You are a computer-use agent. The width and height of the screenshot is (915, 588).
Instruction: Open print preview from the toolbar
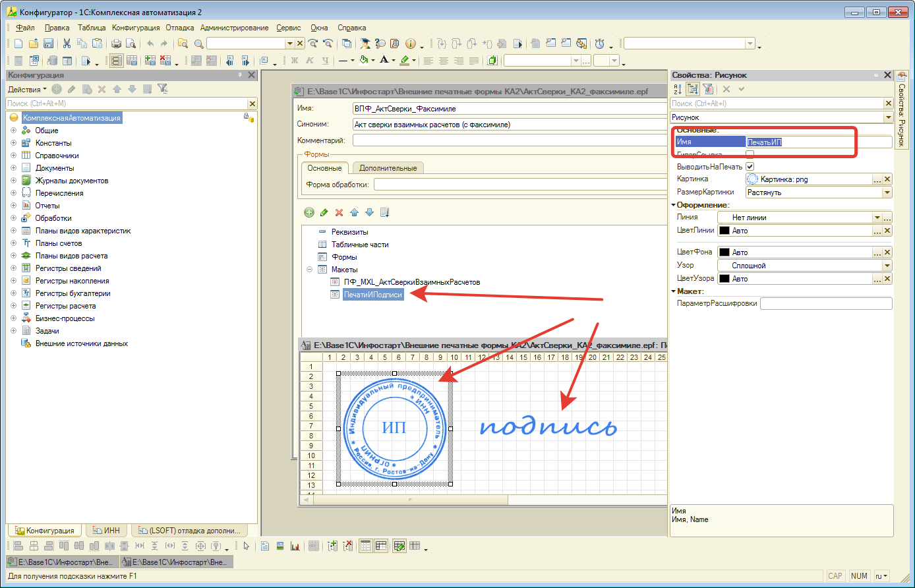[131, 44]
